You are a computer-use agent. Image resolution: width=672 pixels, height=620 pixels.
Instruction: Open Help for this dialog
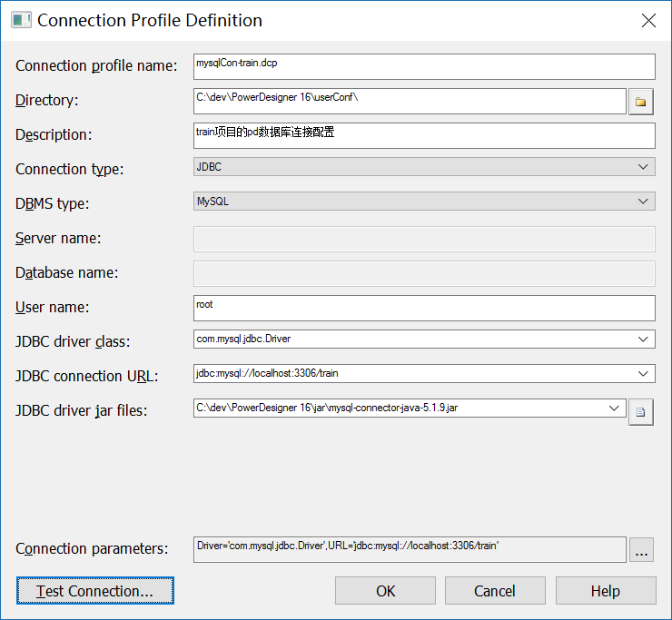(x=606, y=591)
